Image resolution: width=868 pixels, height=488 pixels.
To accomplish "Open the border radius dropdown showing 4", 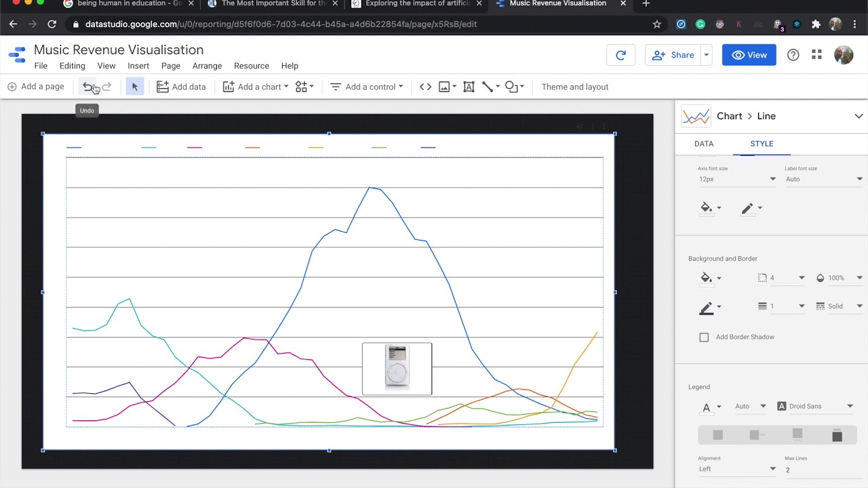I will pyautogui.click(x=781, y=278).
